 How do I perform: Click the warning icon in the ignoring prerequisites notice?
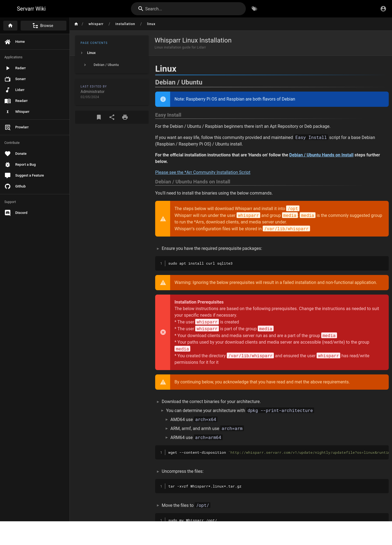click(x=163, y=283)
